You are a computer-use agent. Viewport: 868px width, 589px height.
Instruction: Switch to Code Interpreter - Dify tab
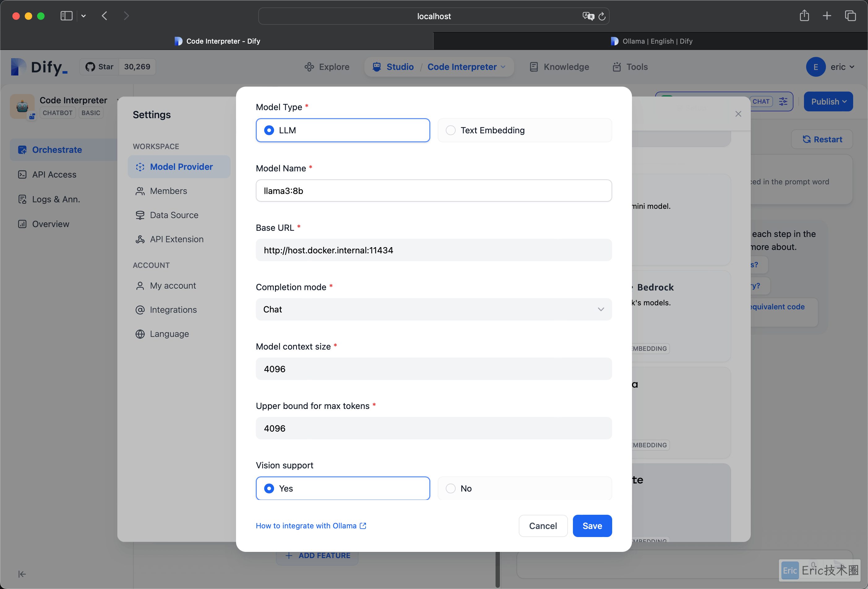pyautogui.click(x=217, y=41)
